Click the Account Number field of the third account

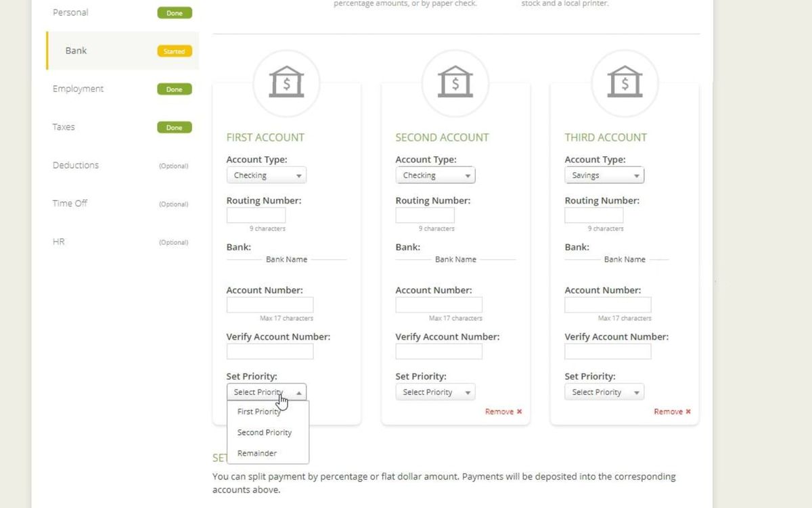608,304
